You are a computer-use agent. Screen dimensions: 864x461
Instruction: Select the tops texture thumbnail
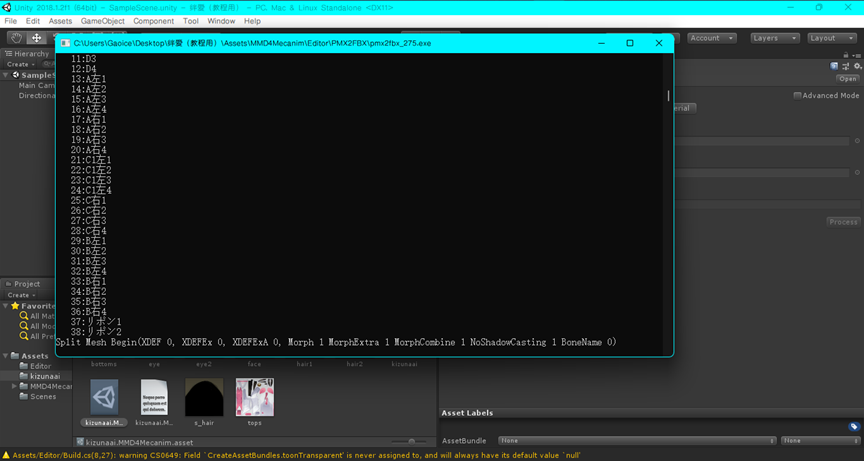(x=254, y=397)
